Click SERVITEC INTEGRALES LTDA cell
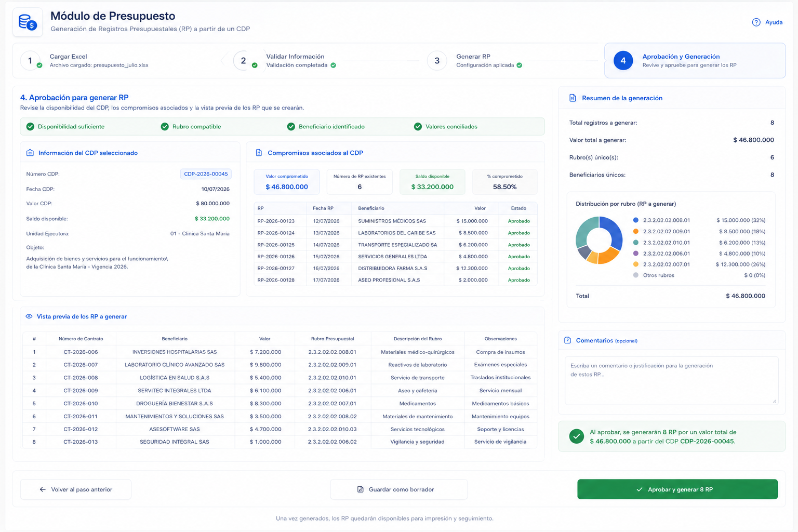The width and height of the screenshot is (798, 532). [x=175, y=391]
